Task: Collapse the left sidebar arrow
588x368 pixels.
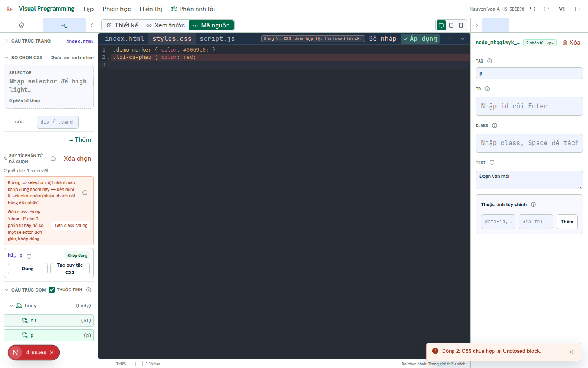Action: pyautogui.click(x=92, y=25)
